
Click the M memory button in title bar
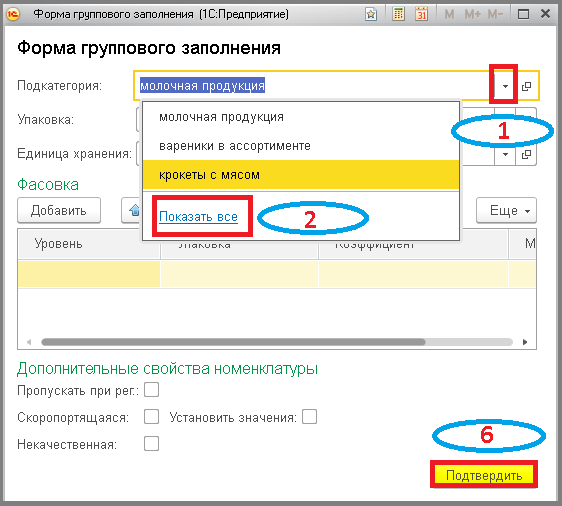point(449,14)
